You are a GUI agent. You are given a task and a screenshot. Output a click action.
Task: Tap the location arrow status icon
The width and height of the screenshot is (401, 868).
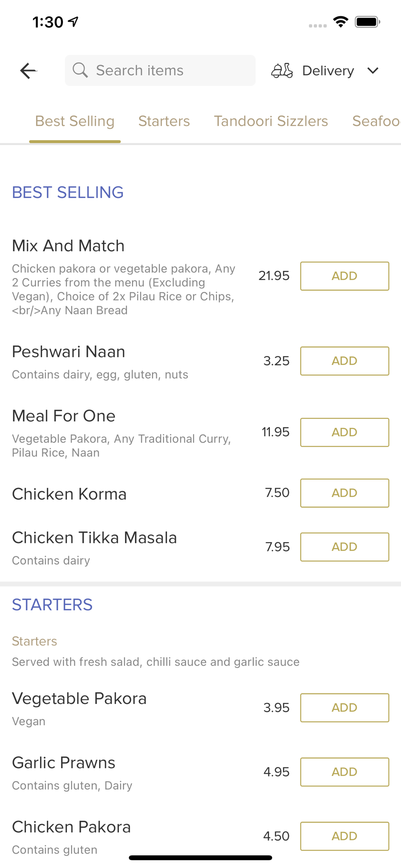coord(74,21)
